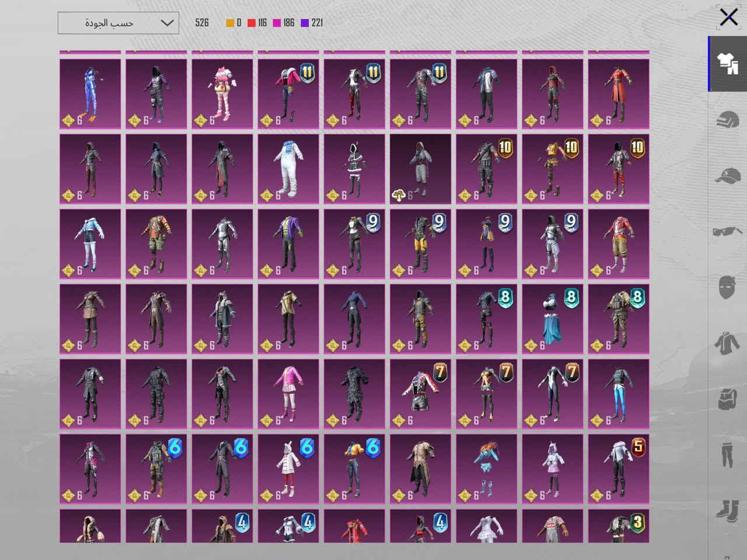
Task: Select the dimmed hoodie outfit with mushroom icon
Action: (x=421, y=169)
